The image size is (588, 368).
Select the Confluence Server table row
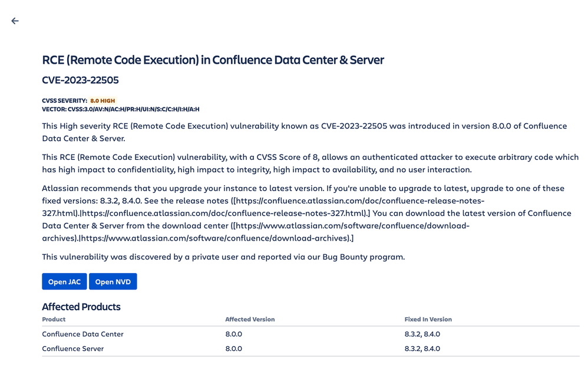(310, 349)
